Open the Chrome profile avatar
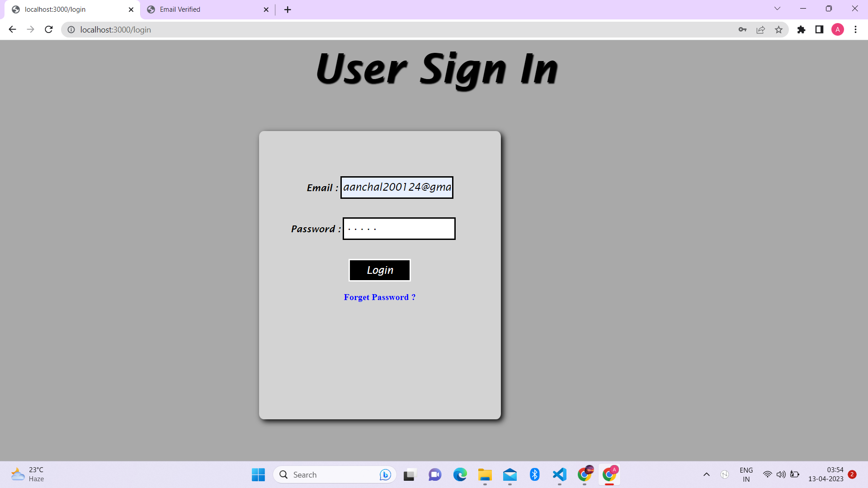Image resolution: width=868 pixels, height=488 pixels. click(837, 29)
